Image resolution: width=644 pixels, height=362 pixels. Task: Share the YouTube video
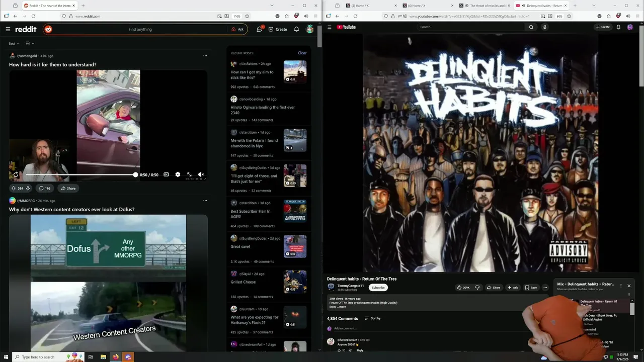[x=494, y=288]
